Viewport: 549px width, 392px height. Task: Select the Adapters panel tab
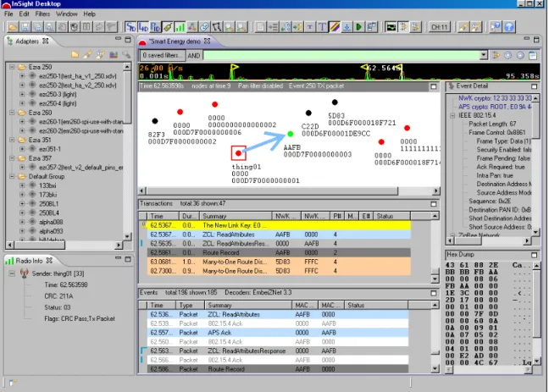coord(27,41)
